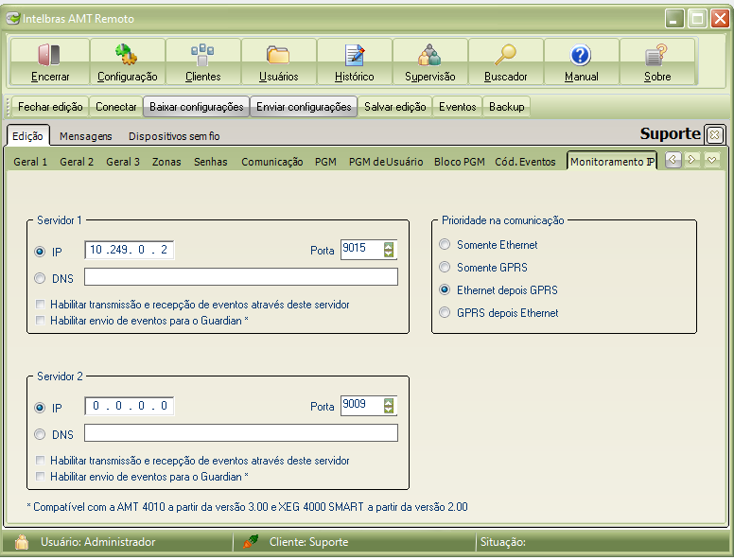Screen dimensions: 734x560
Task: Choose Ethernet depois GPRS priority
Action: pyautogui.click(x=445, y=289)
